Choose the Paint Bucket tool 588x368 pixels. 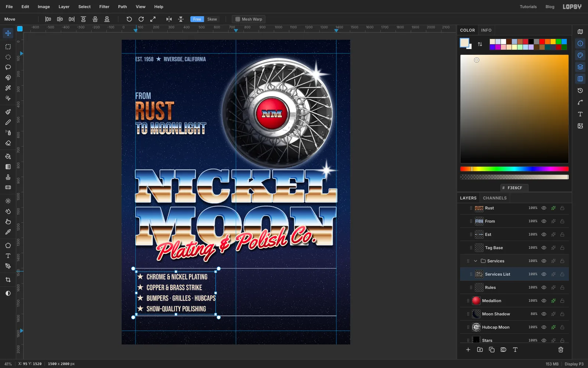tap(8, 156)
